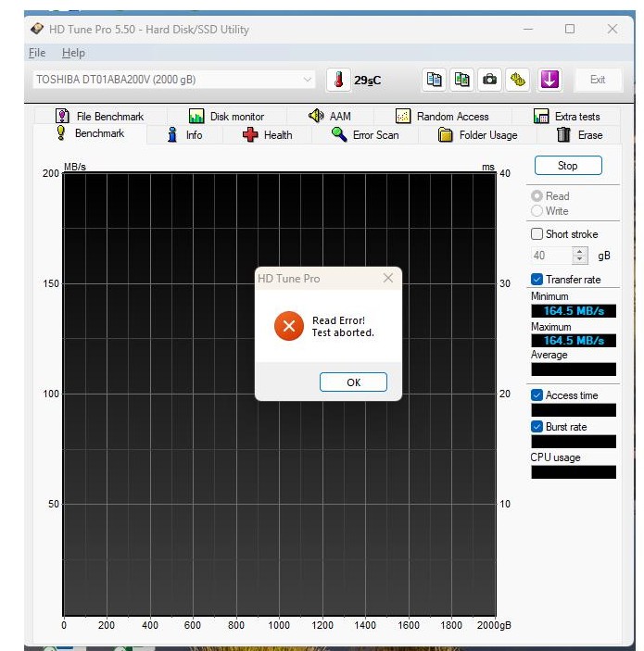Click the thermometer temperature icon
Viewport: 644px width, 651px height.
point(338,80)
